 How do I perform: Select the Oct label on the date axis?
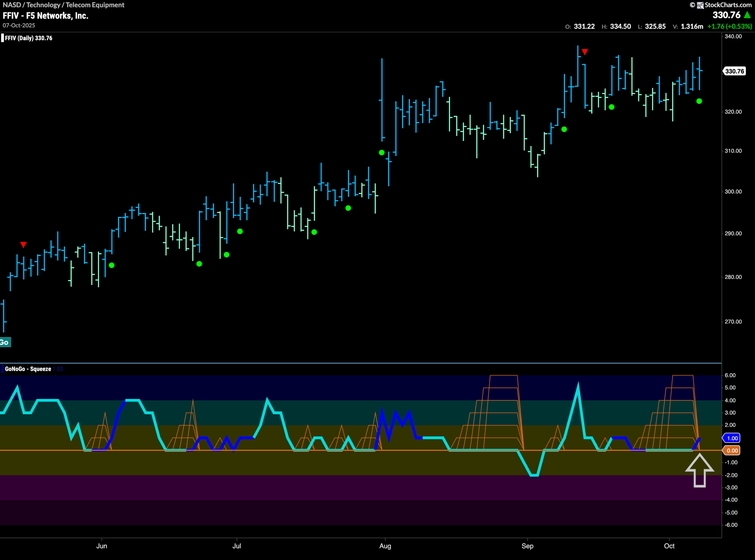pyautogui.click(x=669, y=546)
